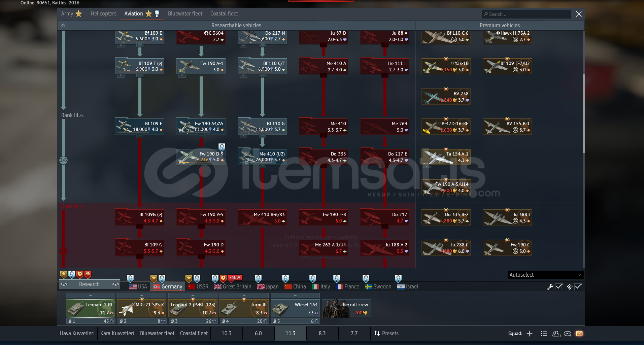
Task: Select MiG-21 SPS-K crew slot
Action: [x=142, y=309]
